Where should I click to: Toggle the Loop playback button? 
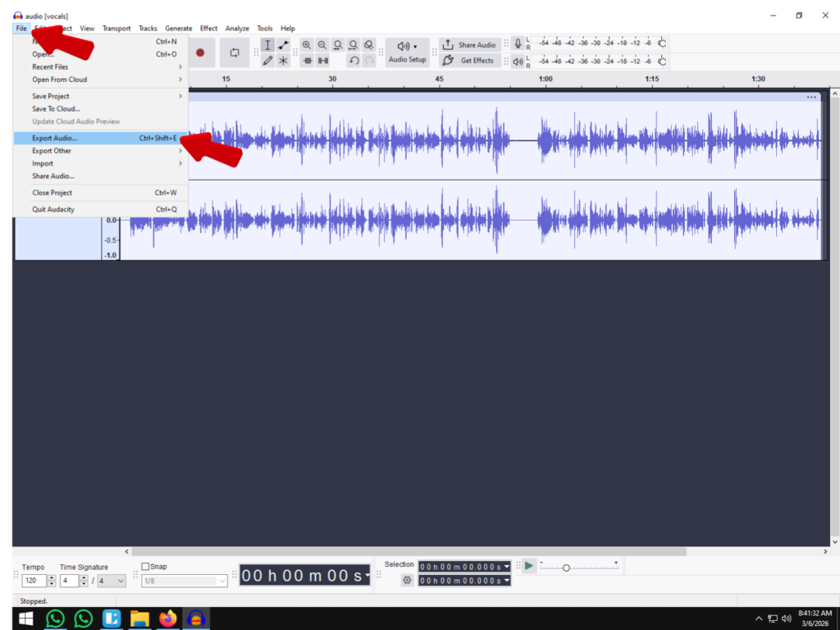(x=235, y=52)
